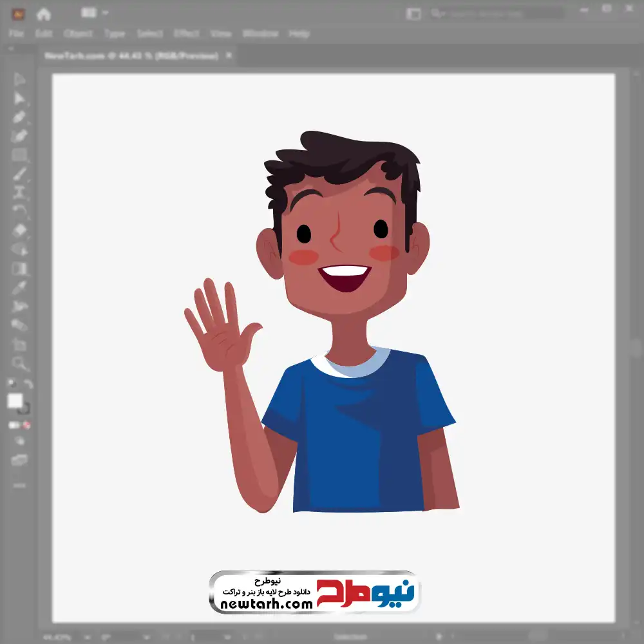Pick the Pen tool
644x644 pixels.
coord(19,117)
